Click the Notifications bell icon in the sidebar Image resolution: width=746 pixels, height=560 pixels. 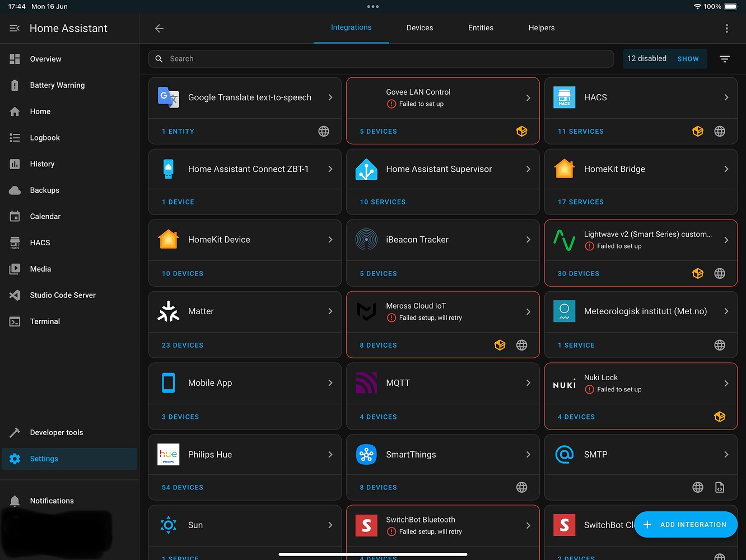pyautogui.click(x=15, y=501)
